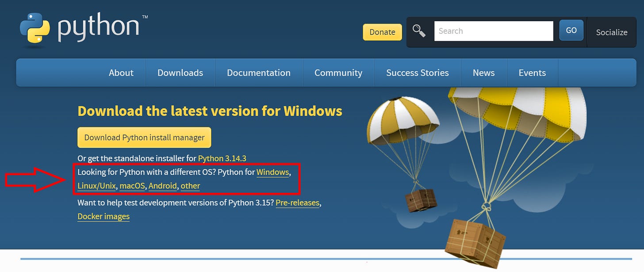Open the Community menu item

click(338, 73)
